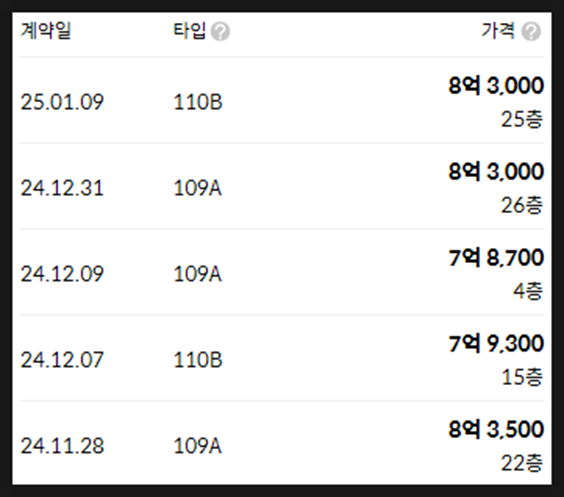Screen dimensions: 564x497
Task: Click the 8억 3,500 price value
Action: [496, 429]
